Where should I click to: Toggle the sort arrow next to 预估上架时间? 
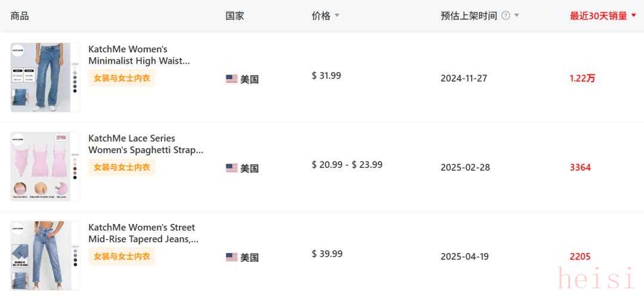tap(516, 16)
